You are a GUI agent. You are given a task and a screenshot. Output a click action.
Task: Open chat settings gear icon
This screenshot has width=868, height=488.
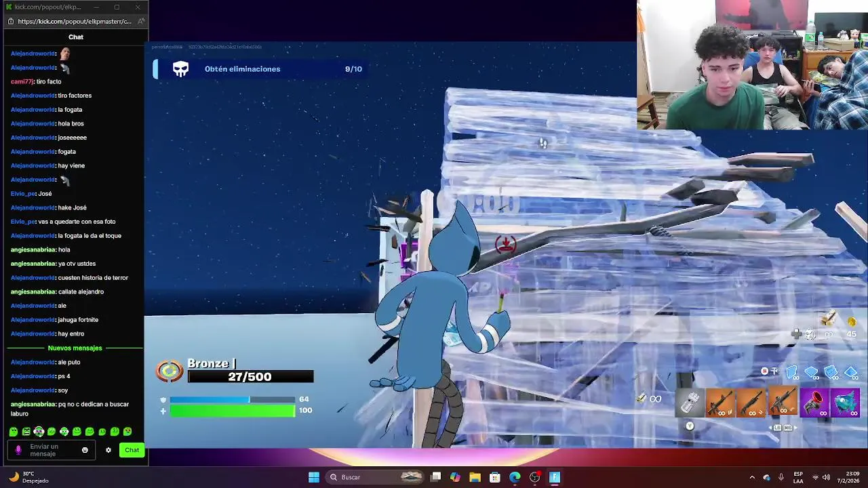pos(108,450)
